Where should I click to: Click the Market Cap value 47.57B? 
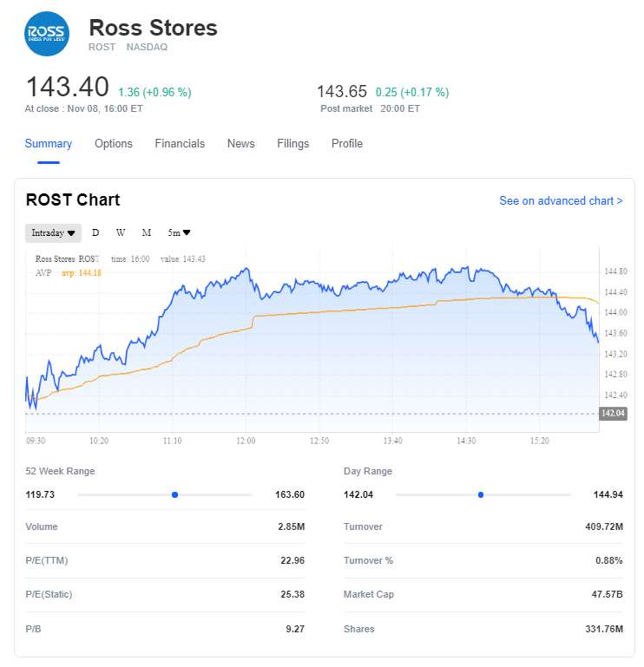tap(605, 595)
